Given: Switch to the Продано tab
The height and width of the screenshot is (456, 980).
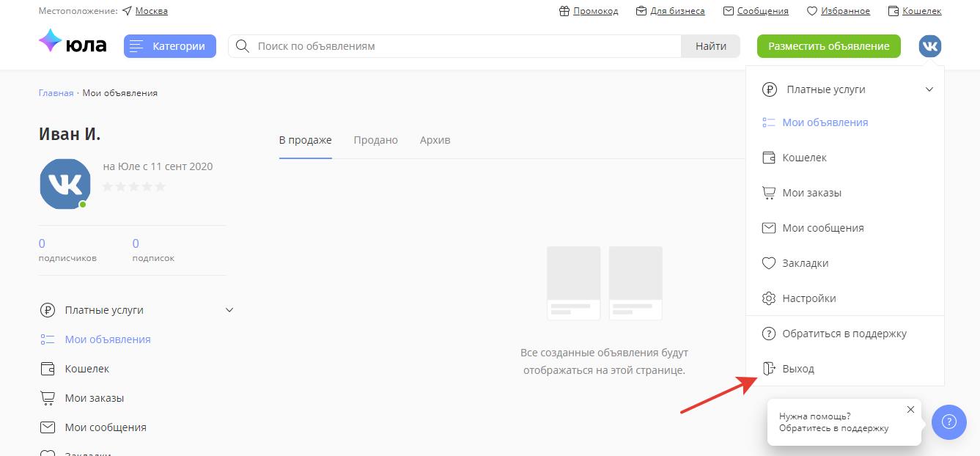Looking at the screenshot, I should coord(375,140).
